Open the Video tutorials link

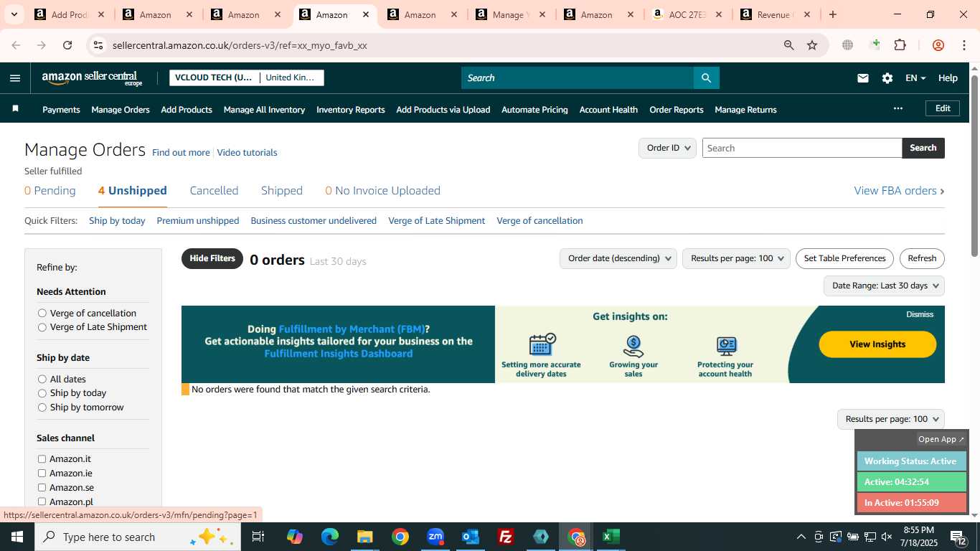247,153
